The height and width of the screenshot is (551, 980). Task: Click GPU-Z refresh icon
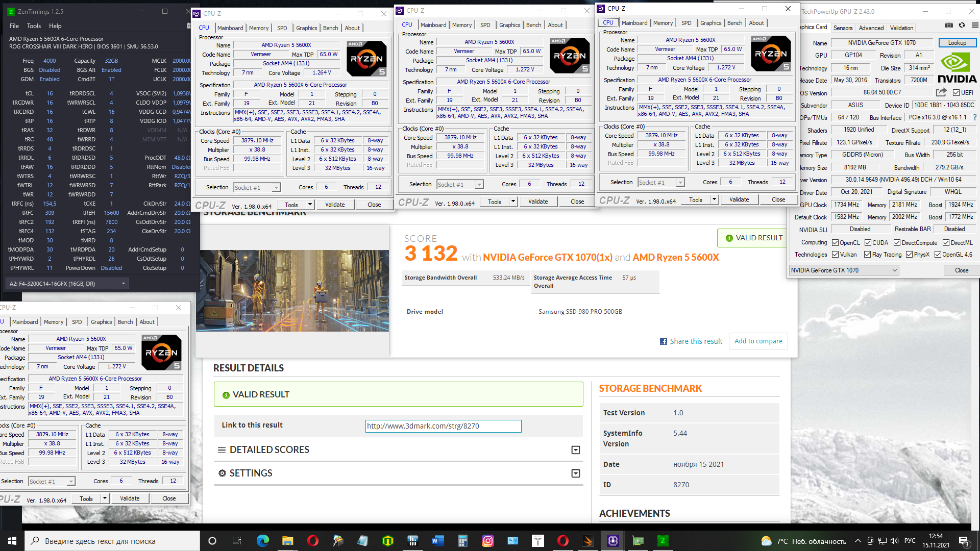[962, 25]
